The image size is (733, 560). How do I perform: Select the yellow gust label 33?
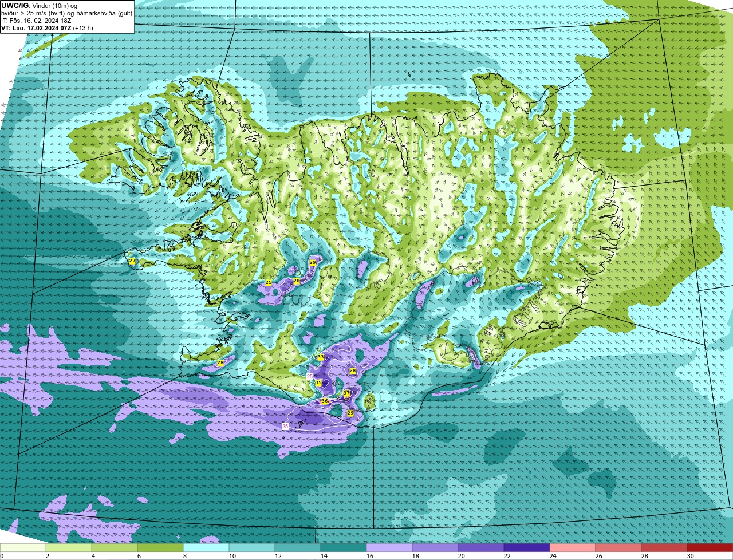(x=321, y=357)
